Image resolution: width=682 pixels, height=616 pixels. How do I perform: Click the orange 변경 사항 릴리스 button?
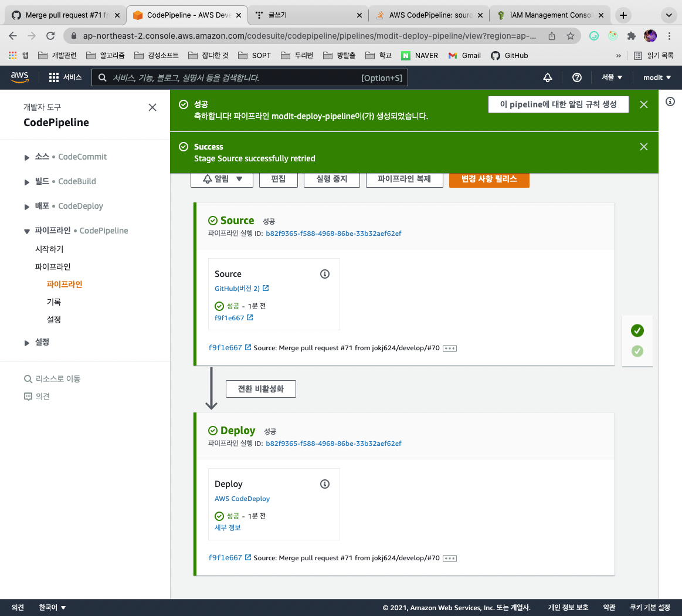[489, 179]
